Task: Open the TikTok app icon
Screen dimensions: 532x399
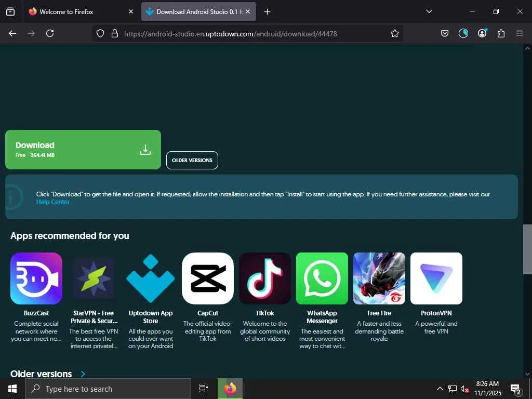Action: click(x=265, y=278)
